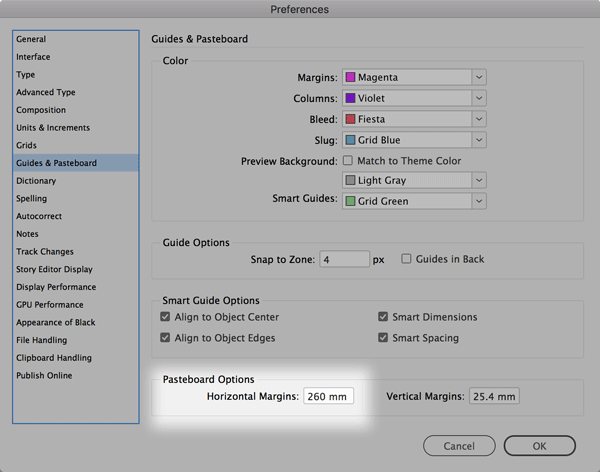600x472 pixels.
Task: Click the Slug Grid Blue color swatch
Action: [350, 140]
